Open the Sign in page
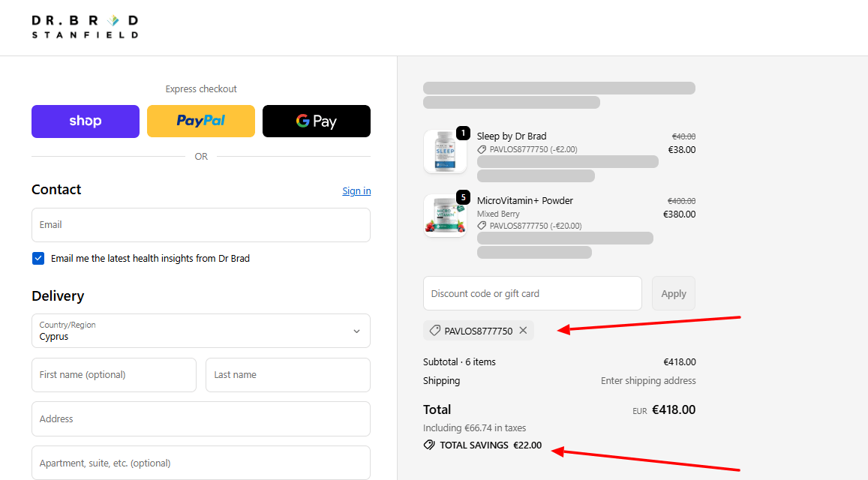 point(356,190)
